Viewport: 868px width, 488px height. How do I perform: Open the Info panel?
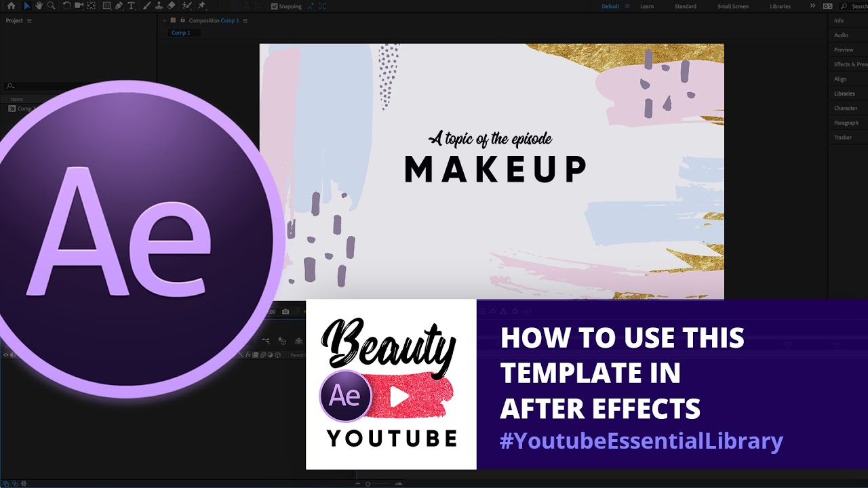tap(839, 21)
